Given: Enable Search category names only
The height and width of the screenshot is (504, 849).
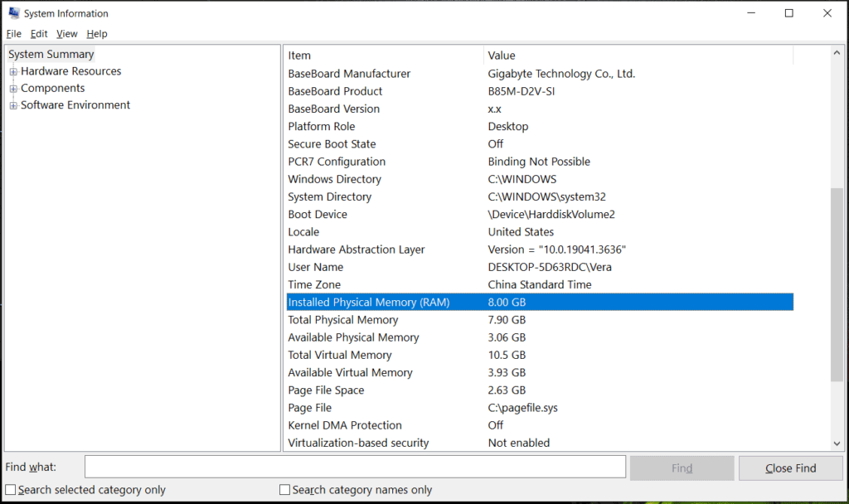Looking at the screenshot, I should pos(284,490).
